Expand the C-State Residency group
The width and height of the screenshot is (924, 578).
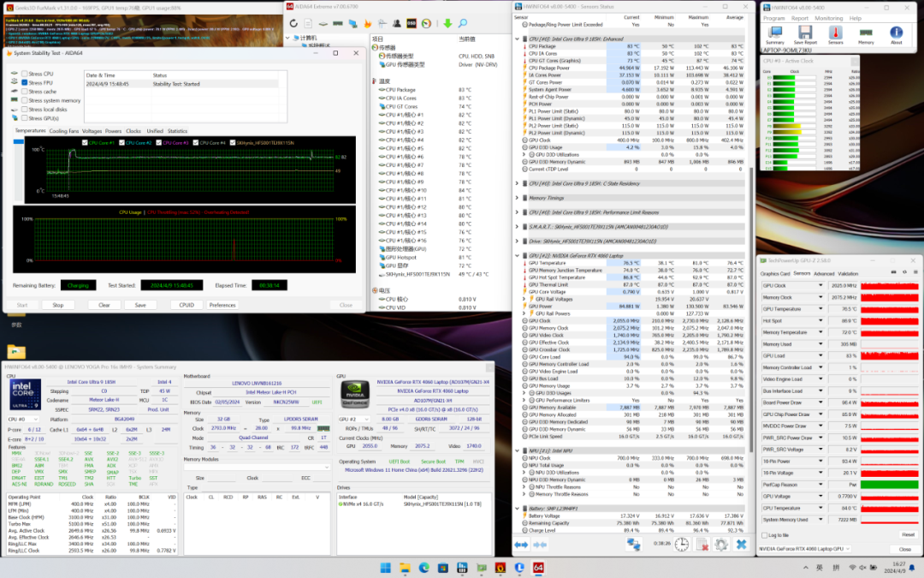pos(518,183)
